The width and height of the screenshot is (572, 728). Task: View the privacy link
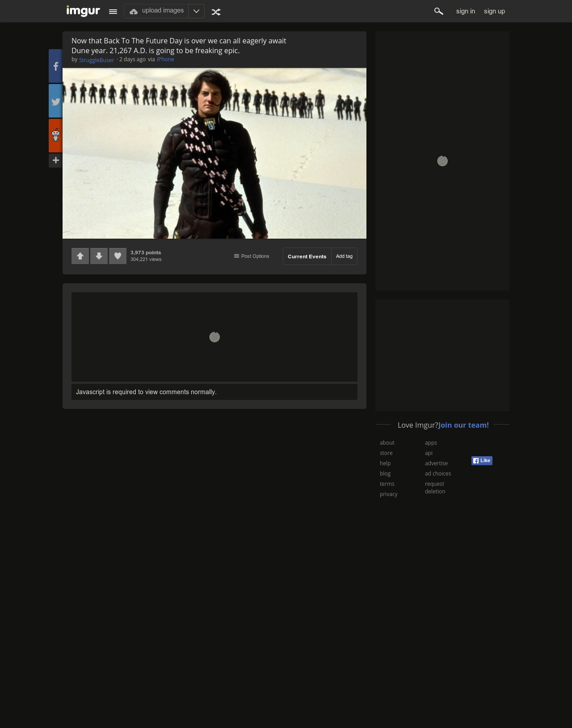[389, 494]
